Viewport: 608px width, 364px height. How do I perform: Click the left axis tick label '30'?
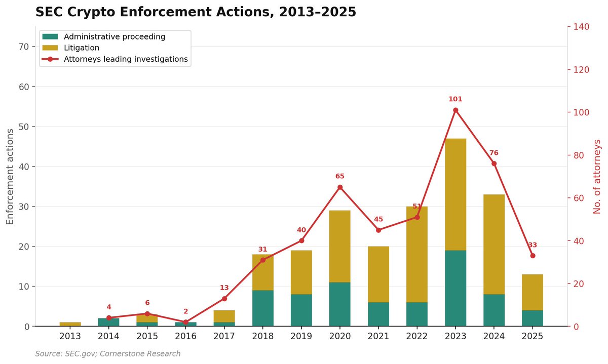tap(24, 207)
